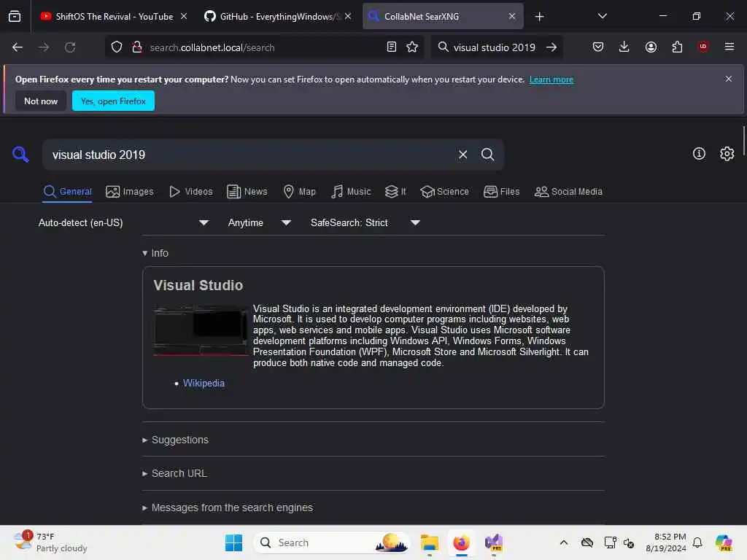This screenshot has width=747, height=560.
Task: Open SearXNG preferences gear
Action: coord(727,153)
